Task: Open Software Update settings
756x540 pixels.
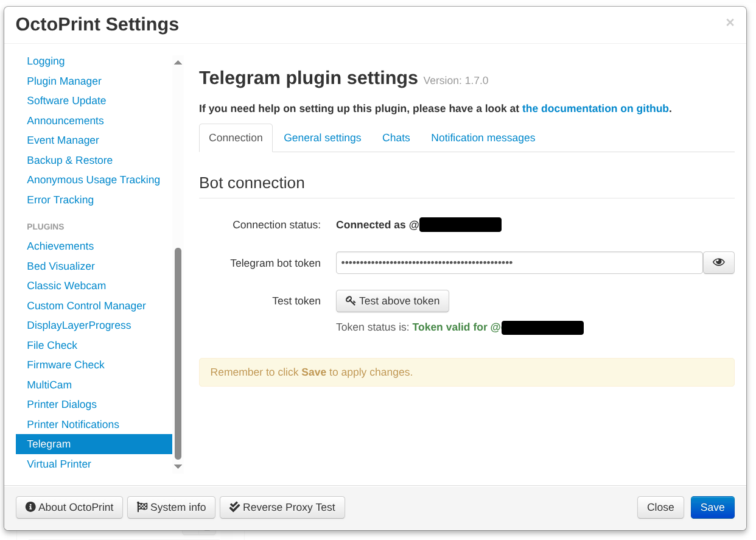Action: point(66,100)
